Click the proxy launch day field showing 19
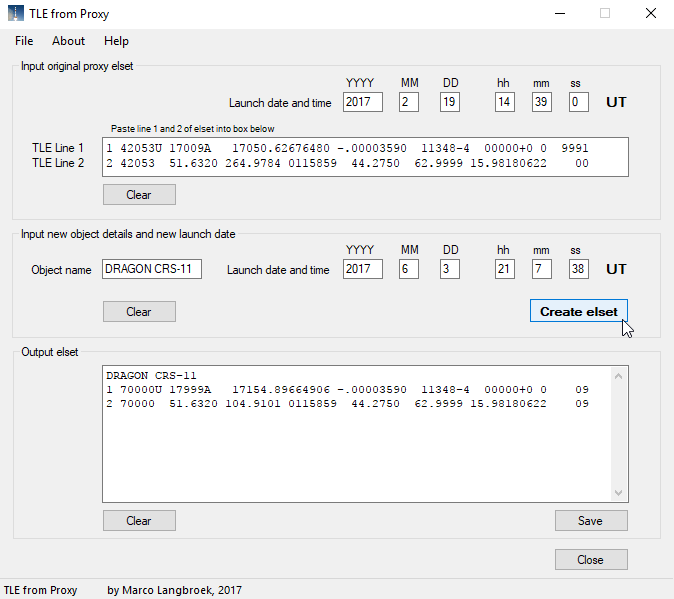The height and width of the screenshot is (599, 674). [450, 102]
